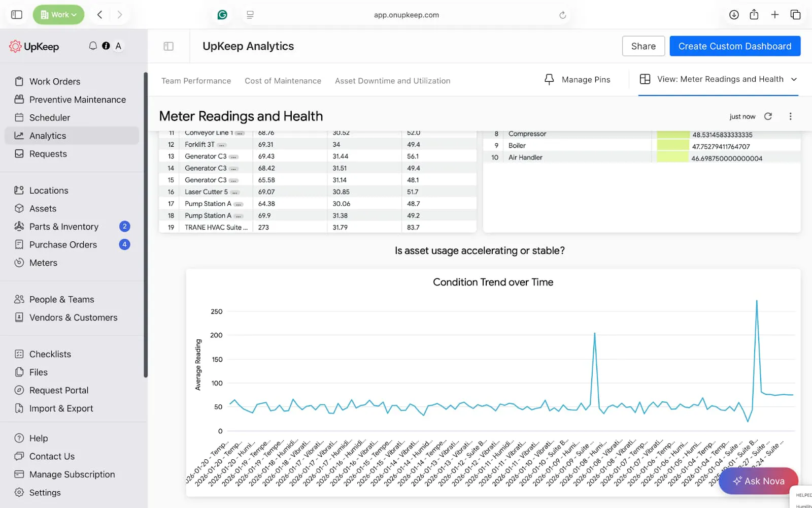Open the Ask Nova assistant
The width and height of the screenshot is (812, 508).
click(x=758, y=481)
